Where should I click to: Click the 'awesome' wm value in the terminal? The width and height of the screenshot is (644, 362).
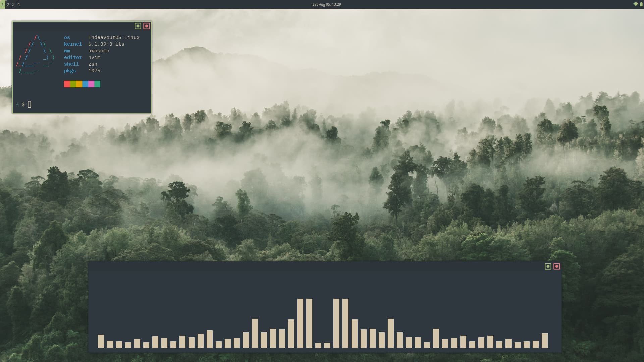pos(99,51)
